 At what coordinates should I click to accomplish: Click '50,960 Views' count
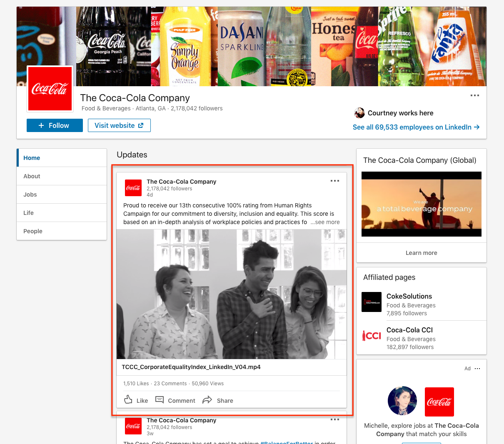point(208,384)
